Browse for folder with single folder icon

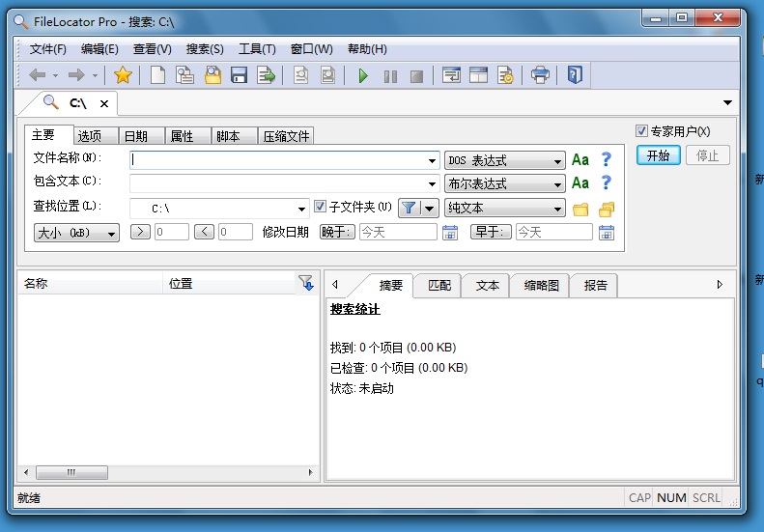[580, 209]
